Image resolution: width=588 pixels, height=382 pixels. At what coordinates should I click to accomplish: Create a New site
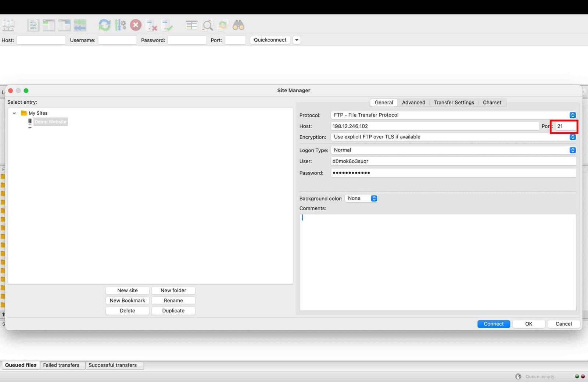(127, 290)
